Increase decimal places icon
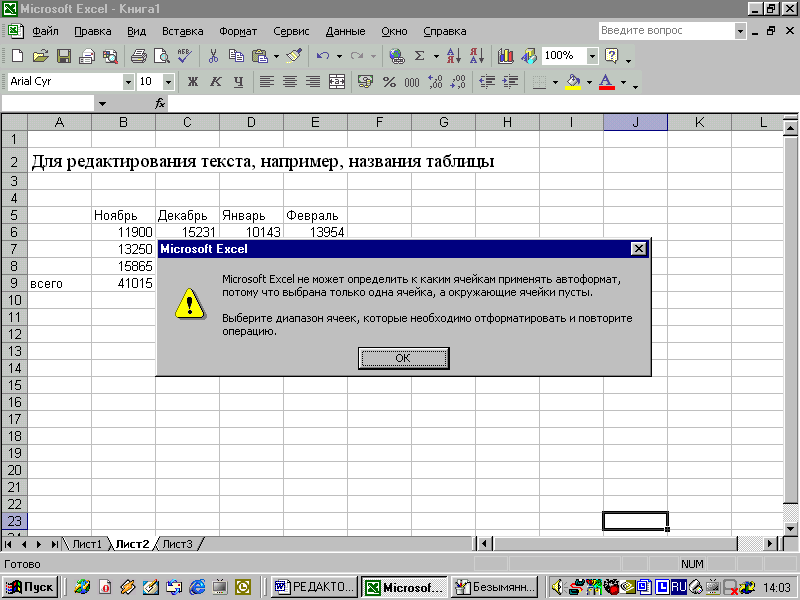Viewport: 800px width, 600px height. [435, 81]
